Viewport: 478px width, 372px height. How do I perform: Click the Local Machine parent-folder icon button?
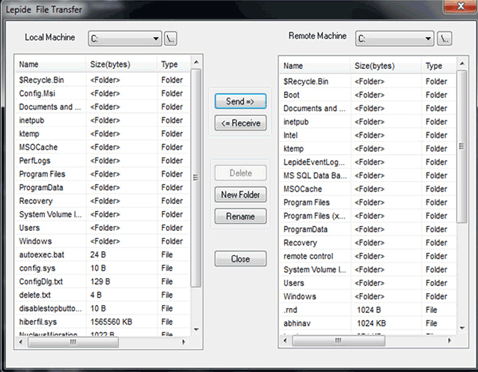[x=170, y=39]
